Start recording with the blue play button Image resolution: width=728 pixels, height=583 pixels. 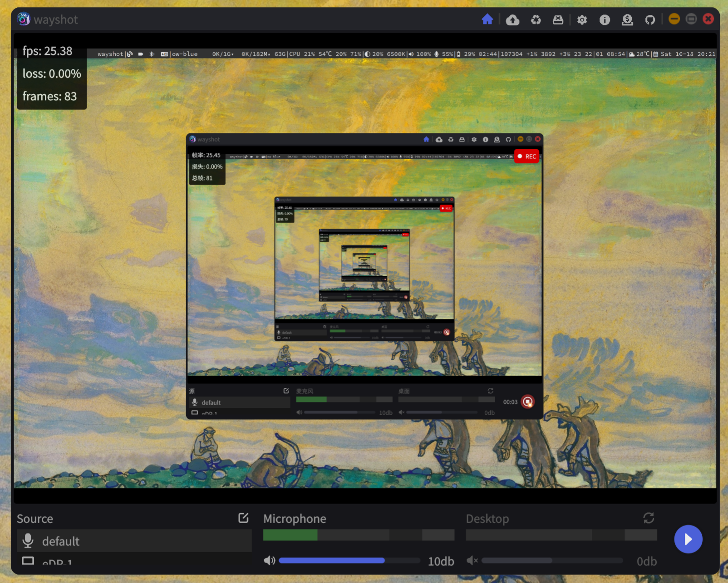click(x=688, y=539)
